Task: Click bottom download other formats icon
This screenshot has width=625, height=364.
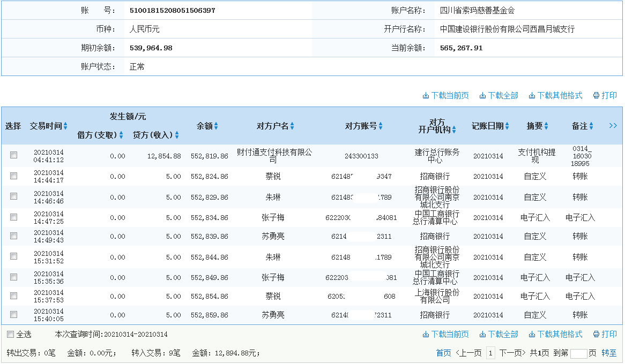Action: (532, 335)
